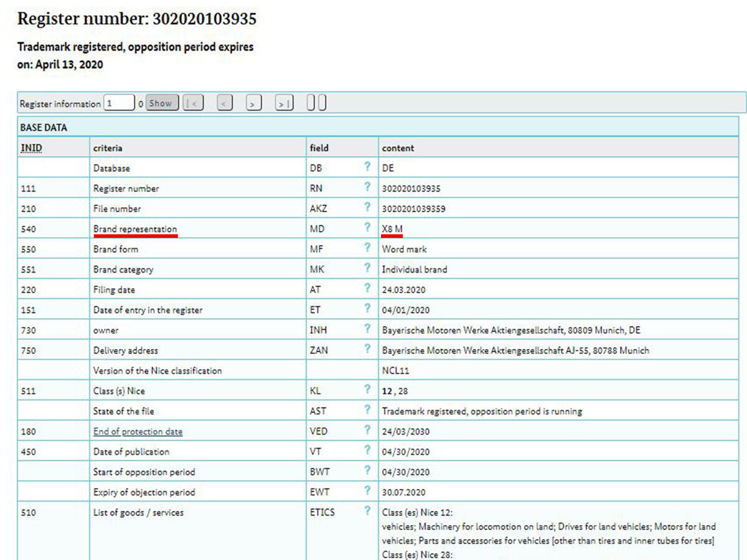Click help icon in File number row
This screenshot has width=747, height=560.
(x=367, y=208)
